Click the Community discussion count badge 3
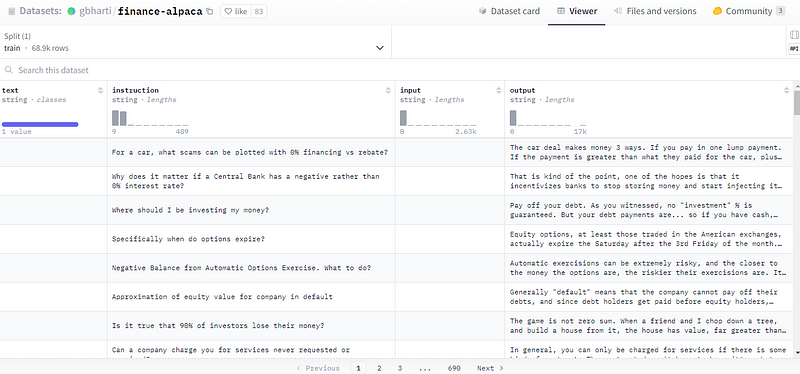 [x=780, y=11]
